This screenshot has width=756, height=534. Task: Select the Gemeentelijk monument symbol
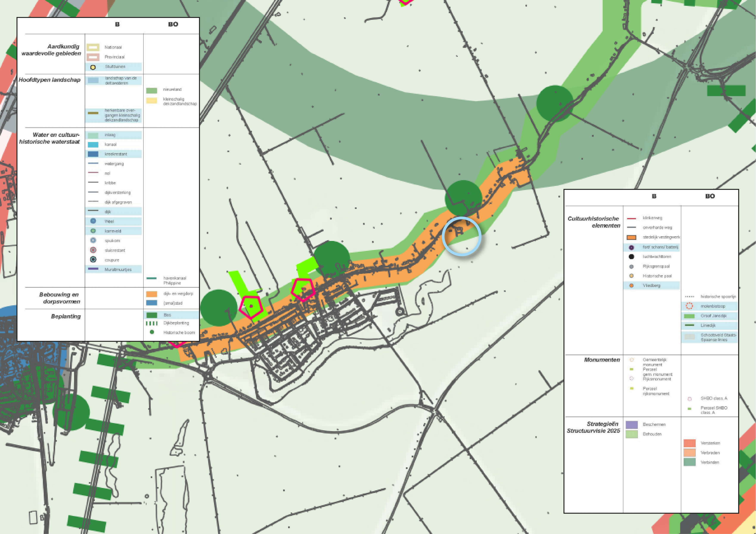tap(632, 360)
